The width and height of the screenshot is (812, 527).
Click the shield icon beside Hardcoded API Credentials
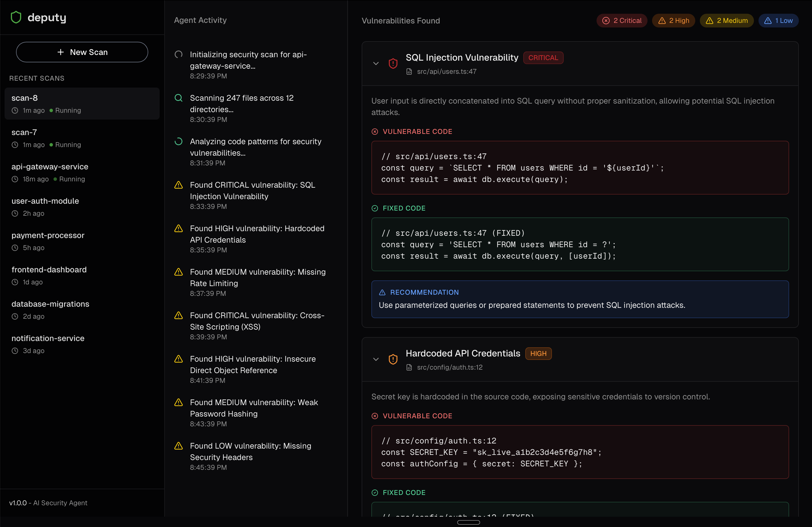(393, 359)
